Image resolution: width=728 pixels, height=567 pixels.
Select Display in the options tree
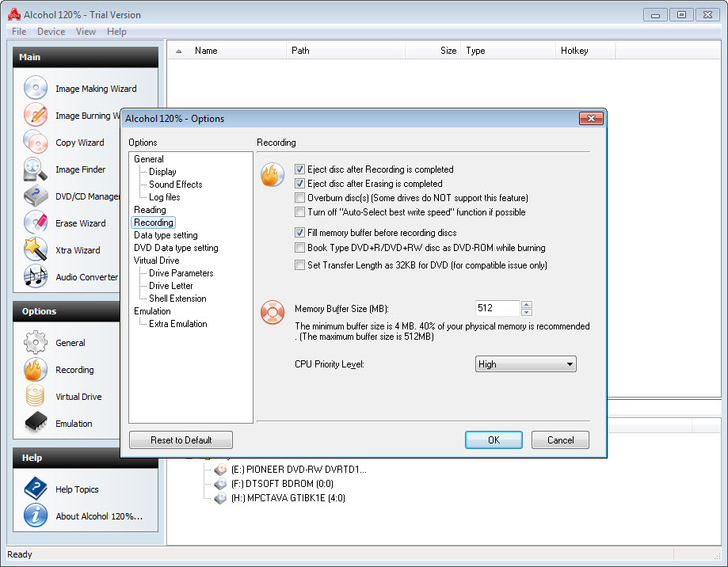coord(162,172)
